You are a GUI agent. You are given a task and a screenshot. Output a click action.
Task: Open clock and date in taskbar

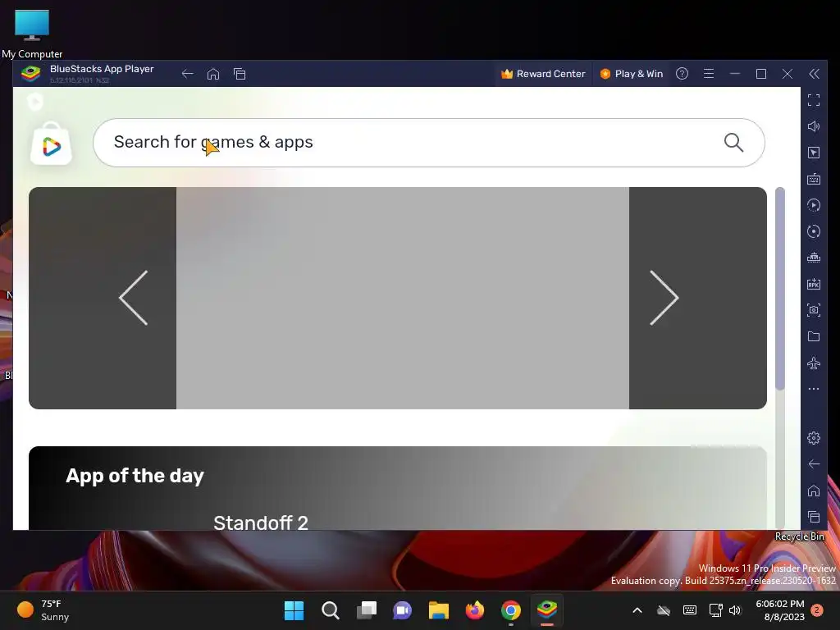[x=780, y=610]
